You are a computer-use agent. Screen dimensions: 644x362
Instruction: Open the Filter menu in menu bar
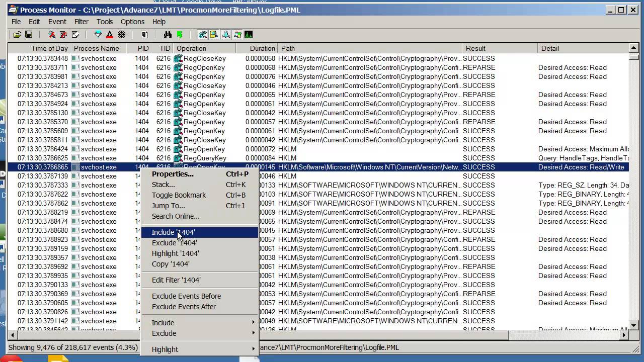[x=82, y=22]
